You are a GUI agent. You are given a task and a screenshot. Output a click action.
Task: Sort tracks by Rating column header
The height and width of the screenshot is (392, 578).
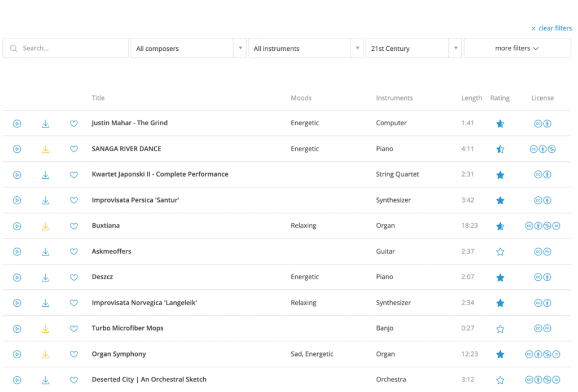pyautogui.click(x=500, y=98)
